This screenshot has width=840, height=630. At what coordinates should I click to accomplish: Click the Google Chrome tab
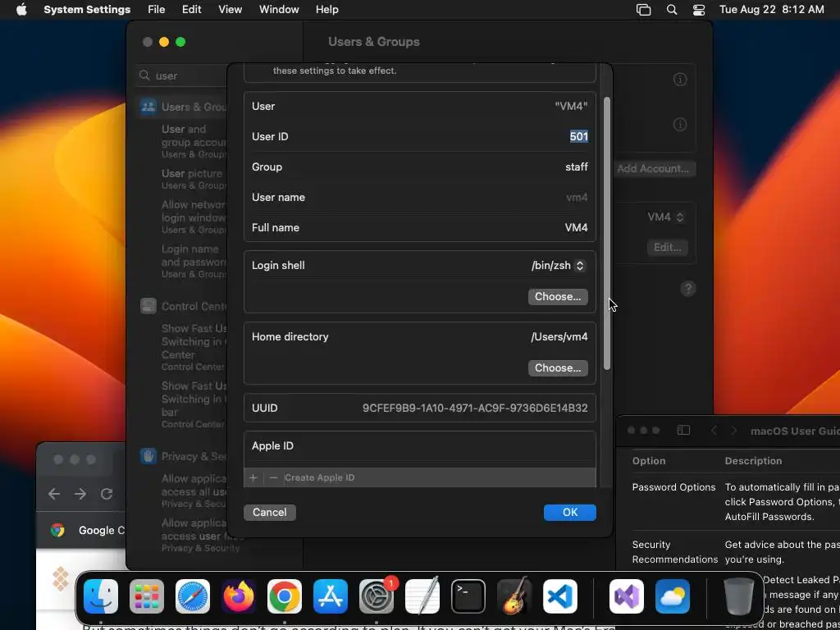(x=81, y=531)
